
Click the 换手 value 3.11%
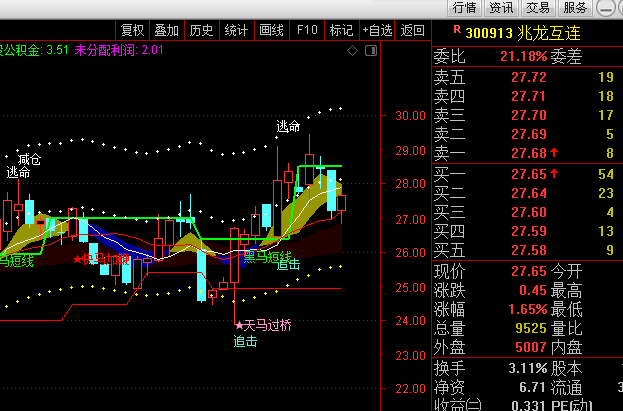[528, 368]
